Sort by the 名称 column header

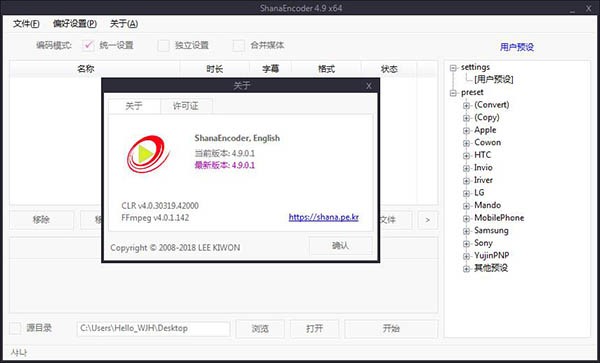coord(95,69)
